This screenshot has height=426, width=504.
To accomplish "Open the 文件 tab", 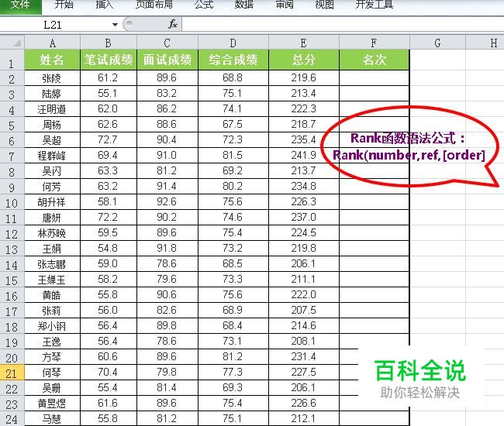I will 21,5.
